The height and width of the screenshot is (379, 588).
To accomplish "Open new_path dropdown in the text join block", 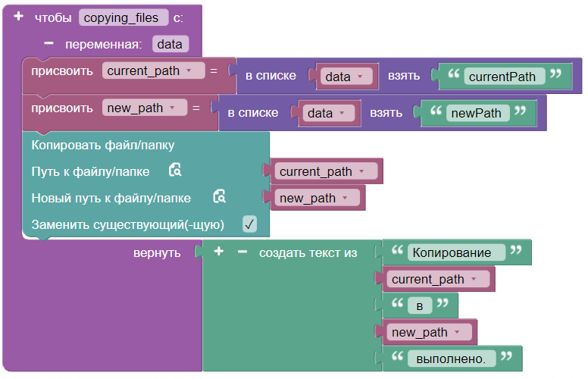I will click(430, 332).
